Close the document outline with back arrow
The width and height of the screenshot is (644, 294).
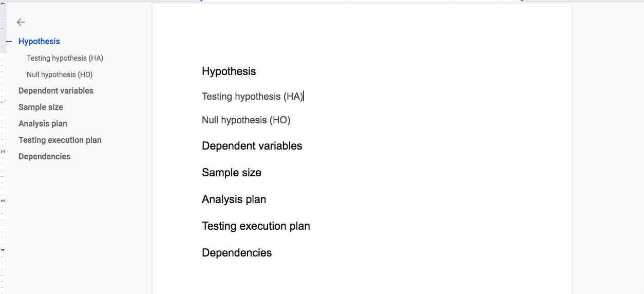pos(21,22)
